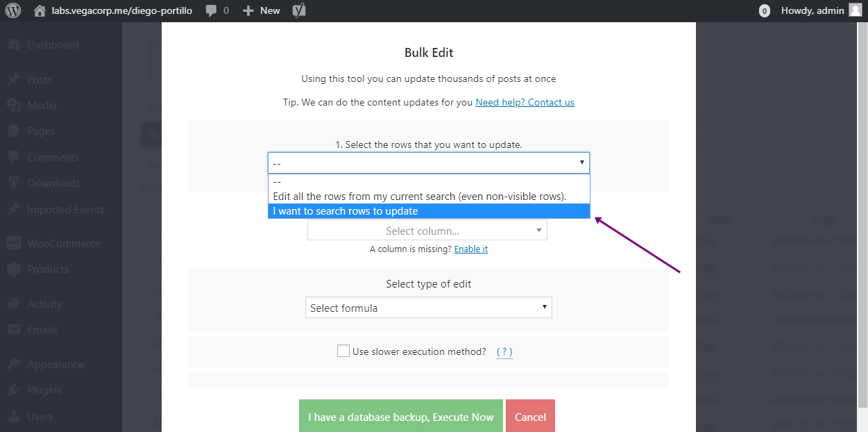Click the admin avatar icon
868x432 pixels.
855,10
